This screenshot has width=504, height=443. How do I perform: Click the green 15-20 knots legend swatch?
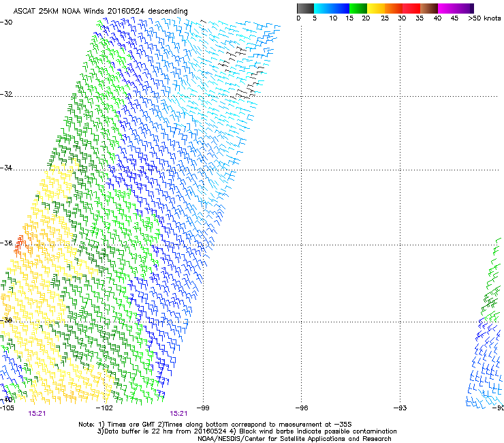358,8
